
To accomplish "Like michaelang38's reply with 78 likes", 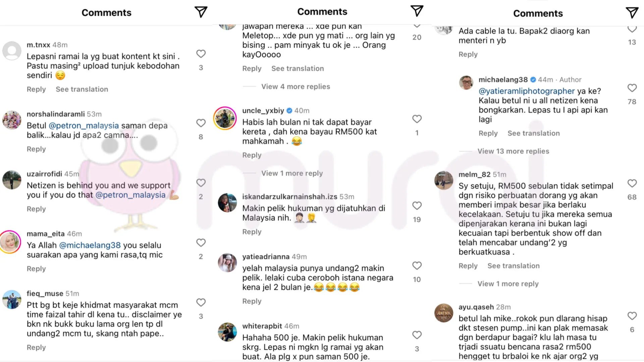I will pyautogui.click(x=632, y=88).
